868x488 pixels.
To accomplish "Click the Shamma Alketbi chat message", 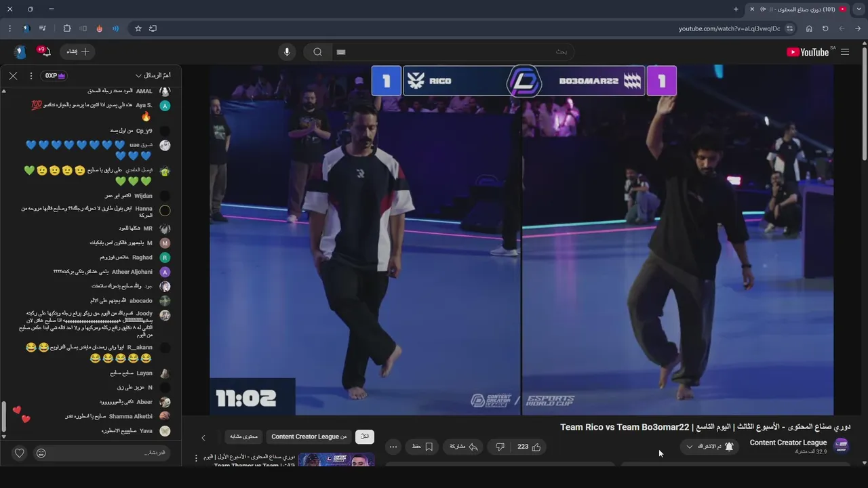I will click(x=109, y=416).
